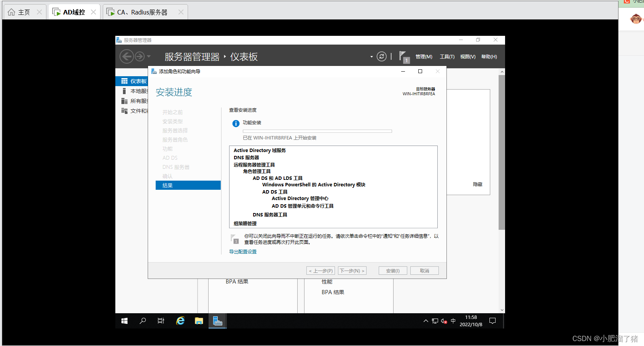This screenshot has width=644, height=346.
Task: Launch Internet Explorer from taskbar
Action: [x=180, y=321]
